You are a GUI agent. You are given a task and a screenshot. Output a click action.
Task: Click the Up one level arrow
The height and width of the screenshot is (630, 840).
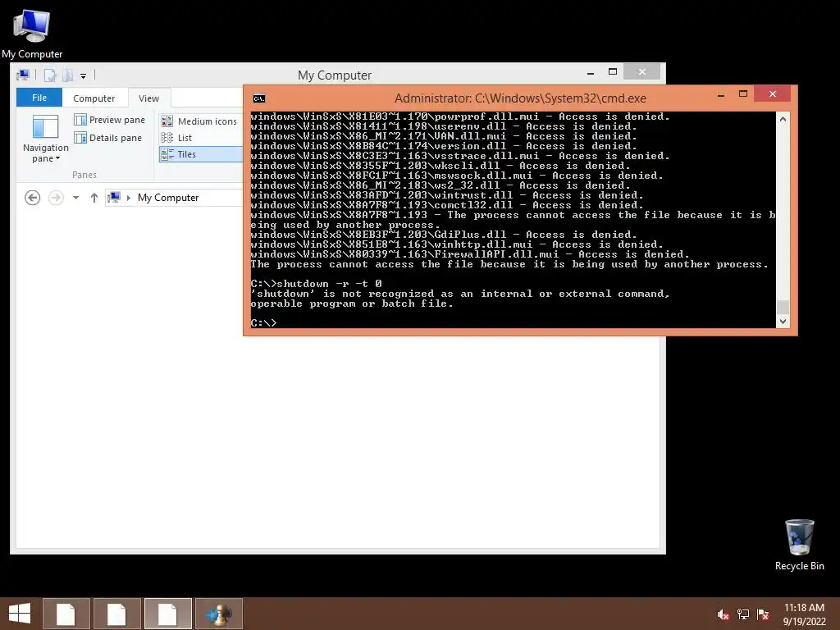[x=94, y=198]
